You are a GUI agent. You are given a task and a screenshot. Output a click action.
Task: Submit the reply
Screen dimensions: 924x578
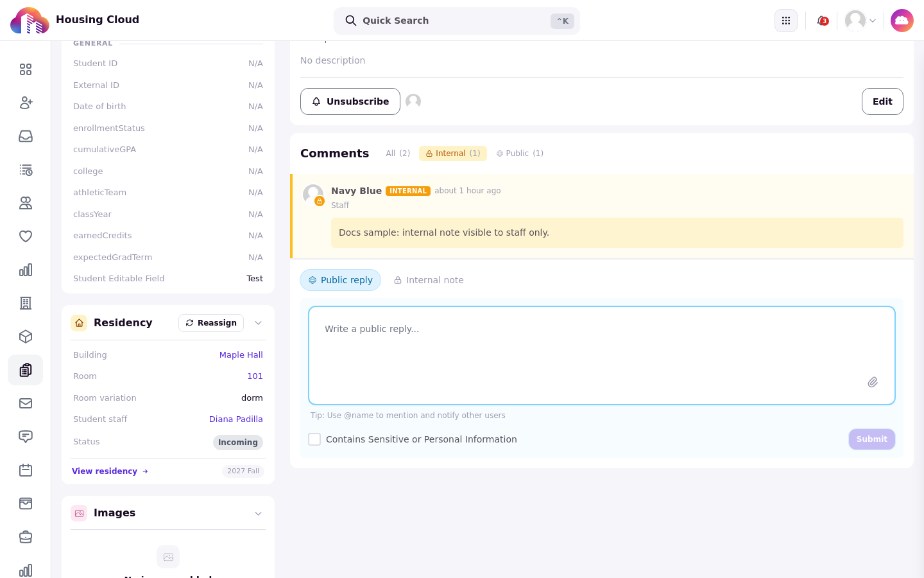click(871, 439)
